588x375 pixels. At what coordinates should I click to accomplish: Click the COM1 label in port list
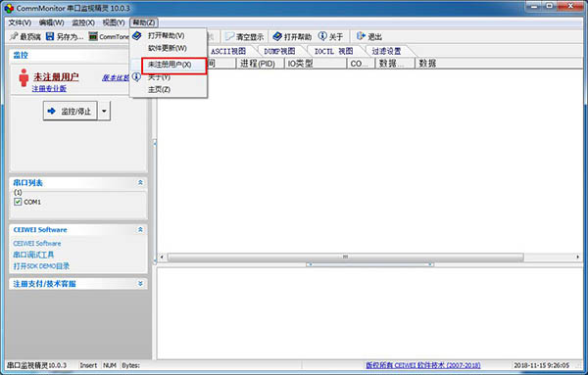pyautogui.click(x=32, y=202)
